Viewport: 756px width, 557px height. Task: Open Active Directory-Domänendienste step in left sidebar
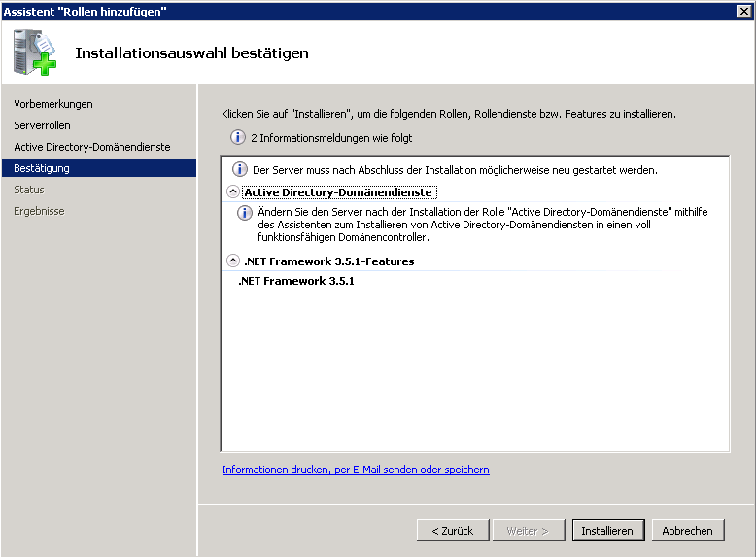pyautogui.click(x=91, y=147)
